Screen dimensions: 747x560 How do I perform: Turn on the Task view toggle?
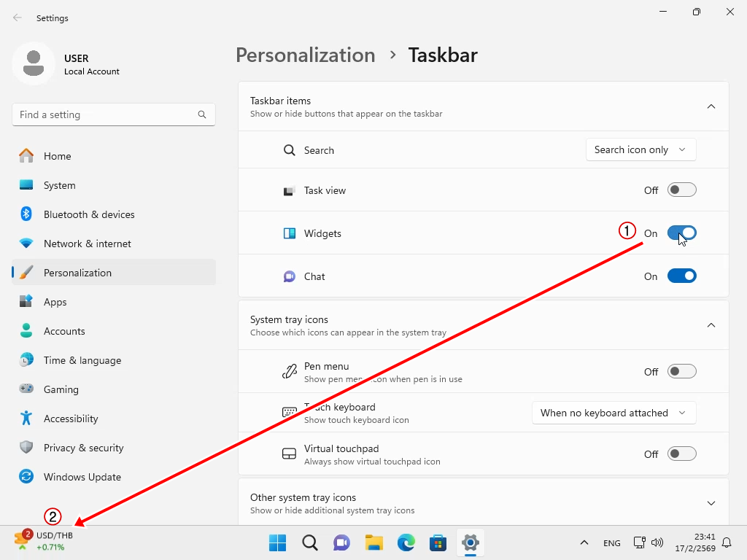click(681, 190)
